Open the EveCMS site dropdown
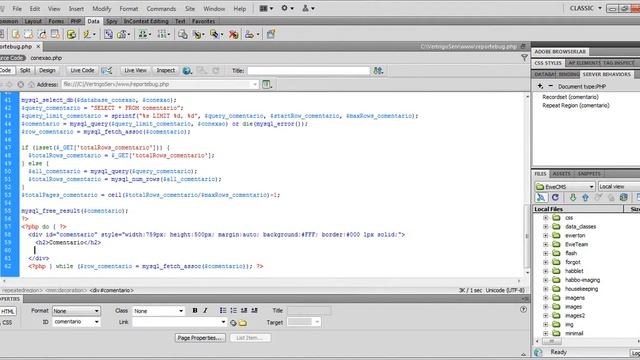The height and width of the screenshot is (360, 640). [x=565, y=187]
